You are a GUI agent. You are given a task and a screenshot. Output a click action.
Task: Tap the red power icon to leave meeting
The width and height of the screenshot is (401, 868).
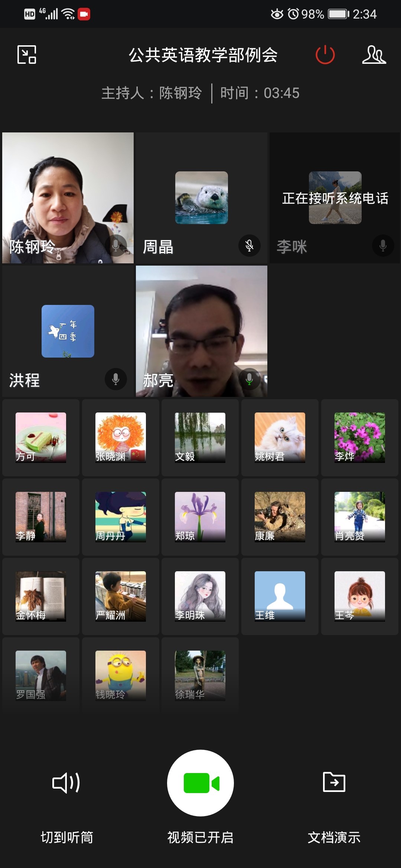coord(325,55)
